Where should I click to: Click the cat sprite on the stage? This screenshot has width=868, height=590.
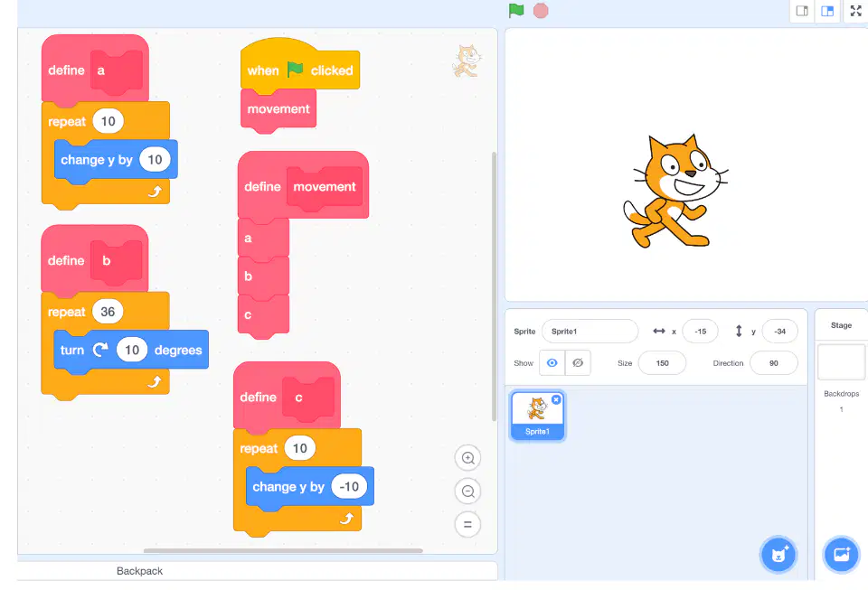click(675, 192)
